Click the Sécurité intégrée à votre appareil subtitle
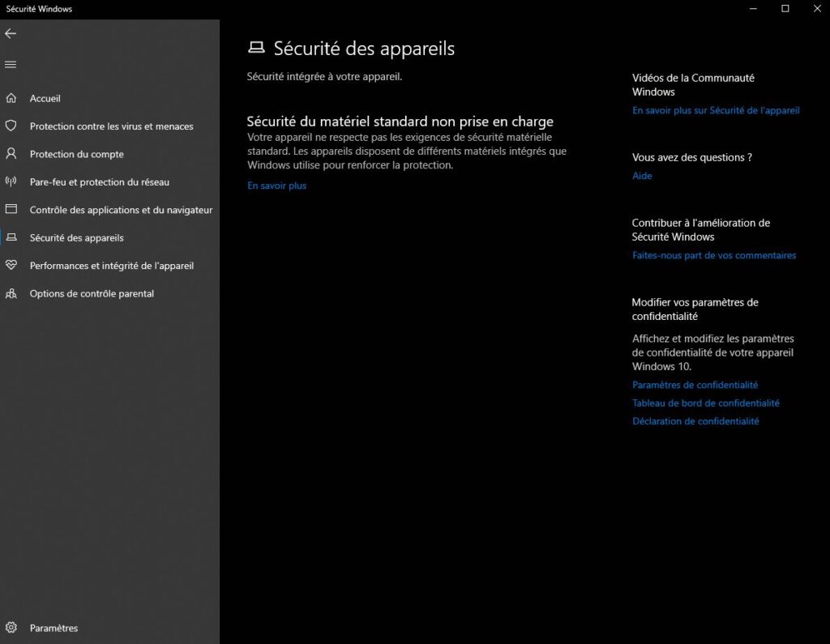Screen dimensions: 830x644 tap(324, 76)
